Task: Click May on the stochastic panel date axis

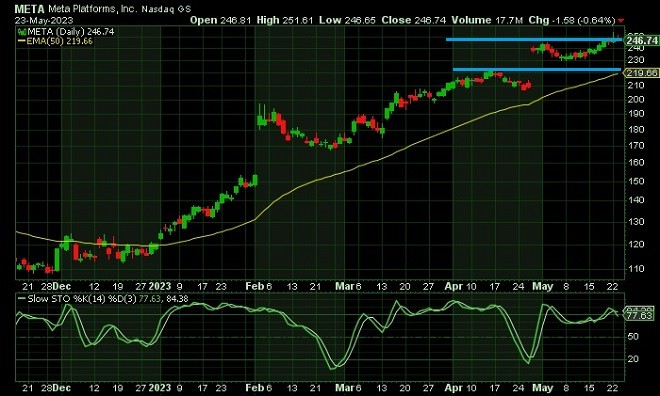Action: (543, 388)
